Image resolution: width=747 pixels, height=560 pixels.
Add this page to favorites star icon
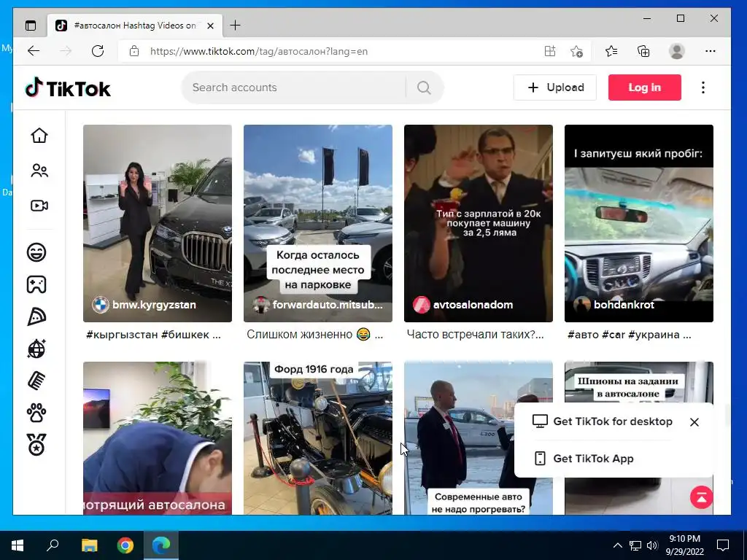click(576, 51)
